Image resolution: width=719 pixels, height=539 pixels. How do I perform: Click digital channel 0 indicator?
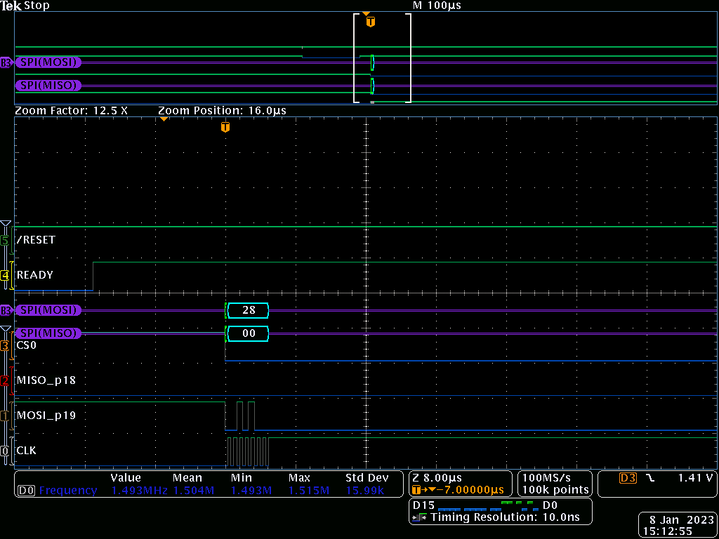tap(5, 451)
